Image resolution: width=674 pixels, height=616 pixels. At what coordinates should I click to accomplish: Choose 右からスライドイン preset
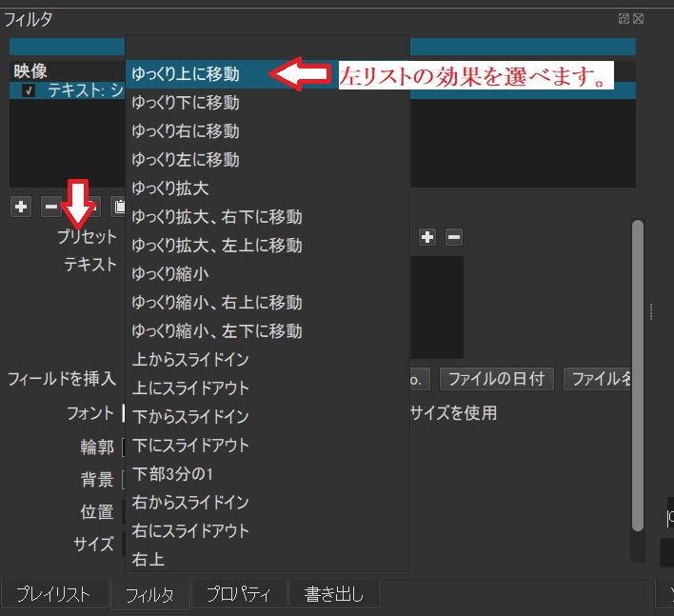tap(268, 502)
